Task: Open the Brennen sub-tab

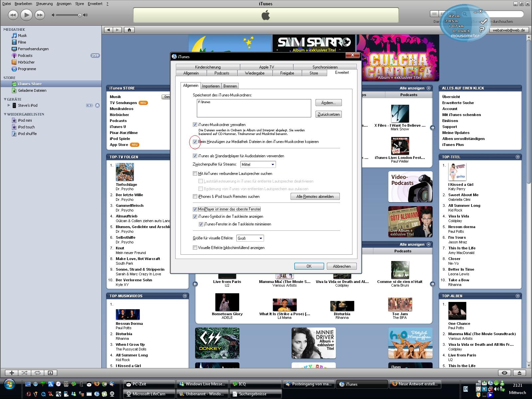Action: click(x=230, y=86)
